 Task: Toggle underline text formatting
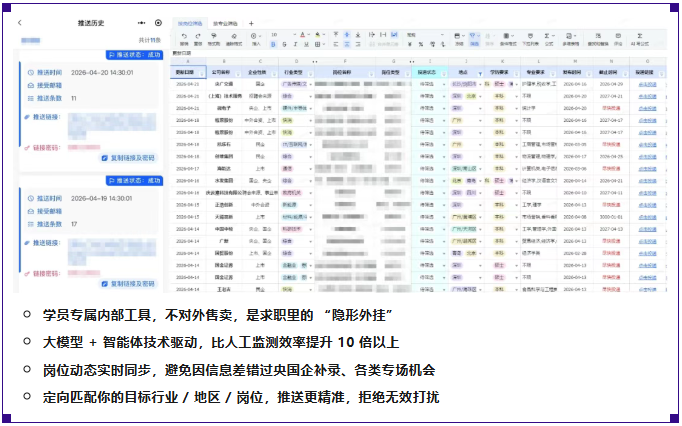pyautogui.click(x=307, y=45)
